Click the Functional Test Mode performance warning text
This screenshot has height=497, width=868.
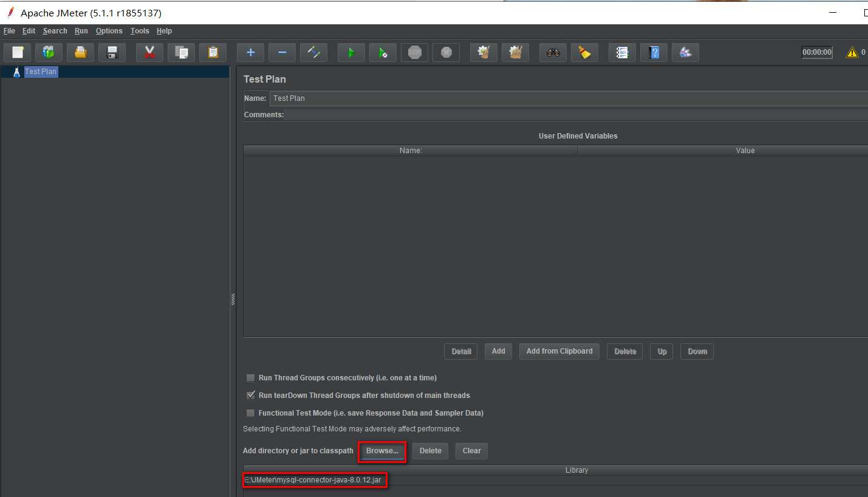tap(352, 429)
